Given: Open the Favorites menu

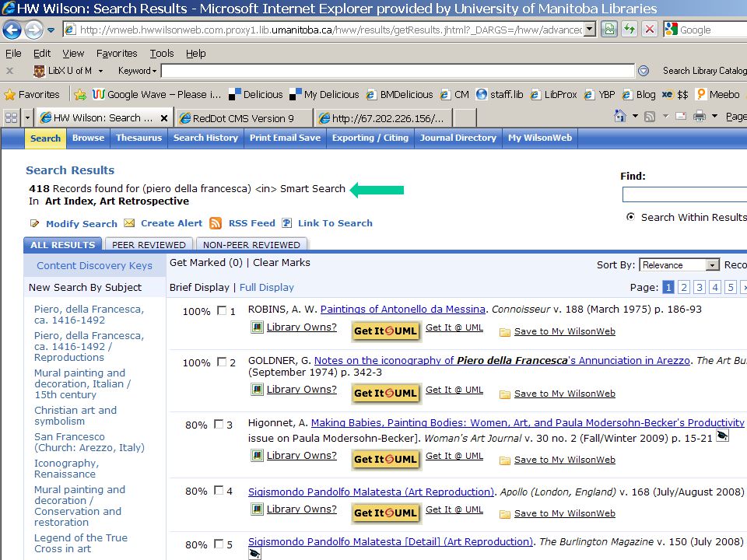Looking at the screenshot, I should tap(117, 54).
